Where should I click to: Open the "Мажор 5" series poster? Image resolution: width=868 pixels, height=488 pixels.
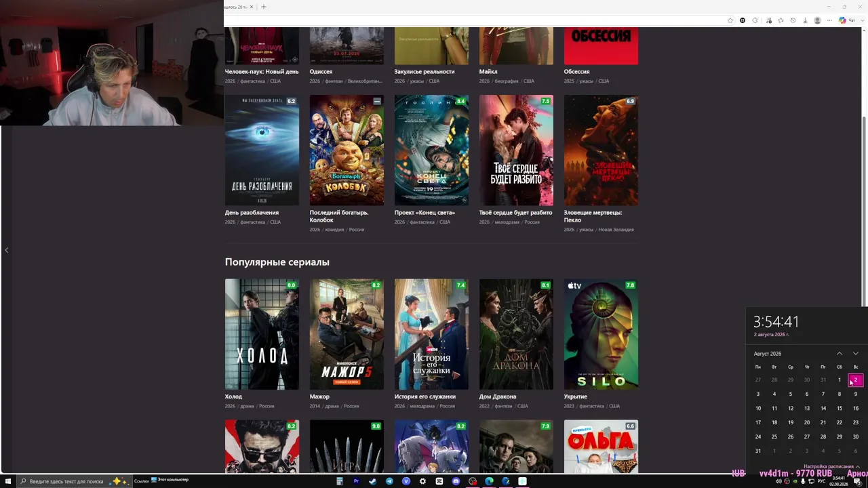coord(347,334)
